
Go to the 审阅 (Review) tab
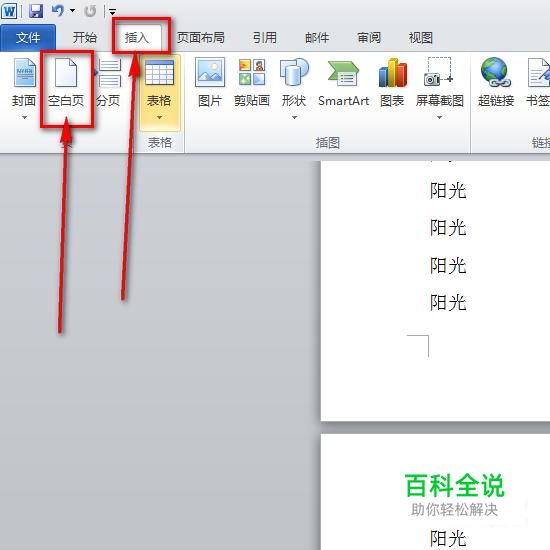tap(369, 38)
